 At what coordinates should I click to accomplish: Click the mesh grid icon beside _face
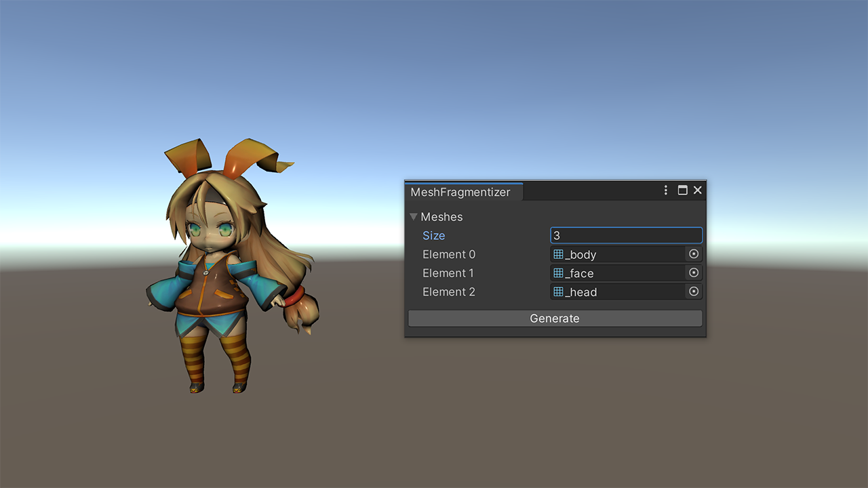(559, 272)
